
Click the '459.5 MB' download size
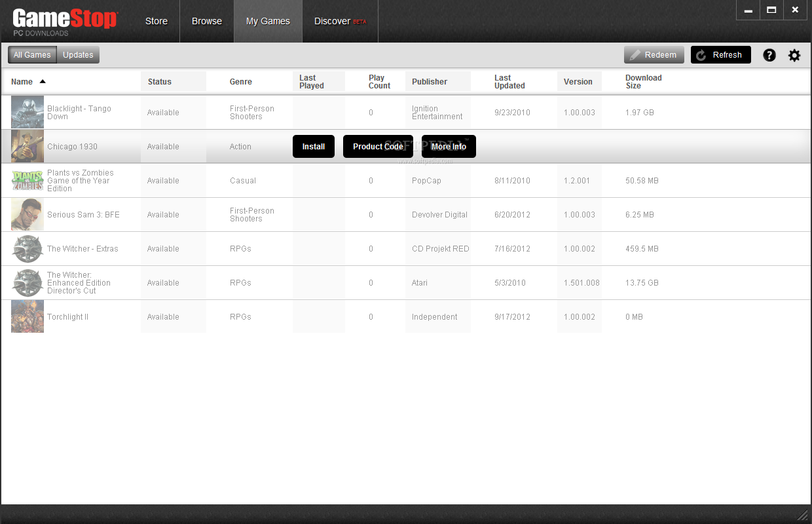click(x=642, y=249)
